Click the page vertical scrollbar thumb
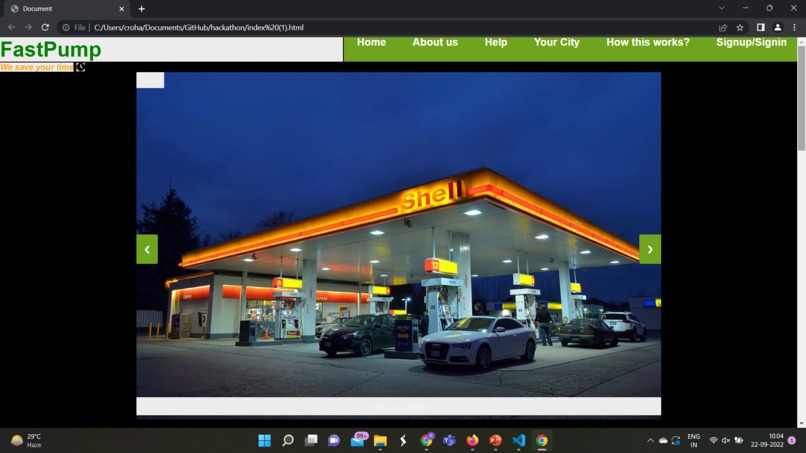 801,99
